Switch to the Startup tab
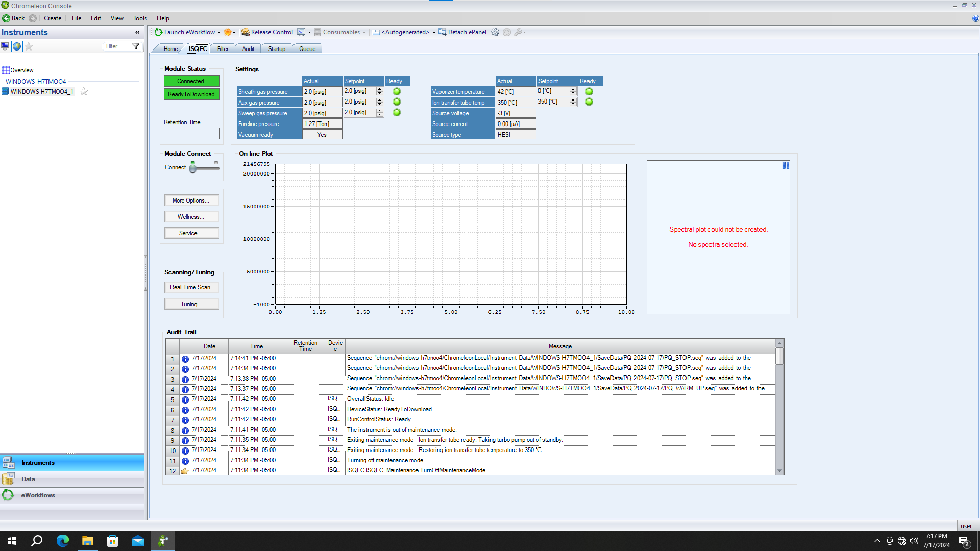The height and width of the screenshot is (551, 980). pyautogui.click(x=277, y=49)
